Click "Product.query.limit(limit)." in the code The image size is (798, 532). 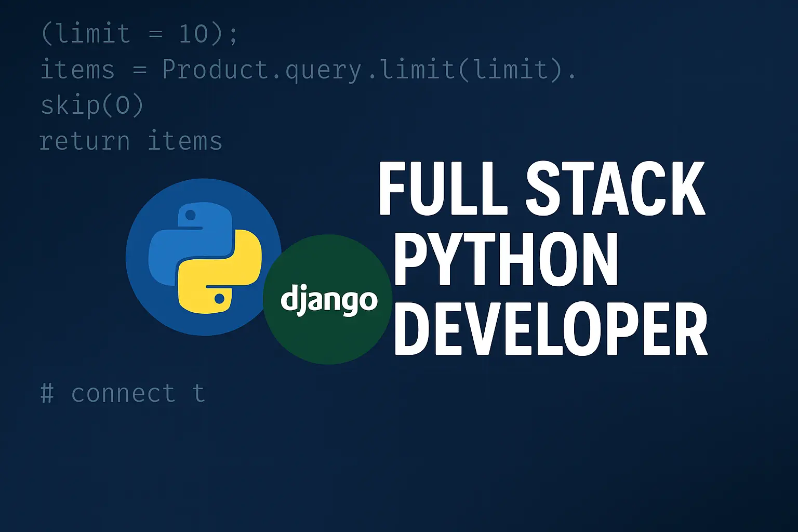[369, 70]
